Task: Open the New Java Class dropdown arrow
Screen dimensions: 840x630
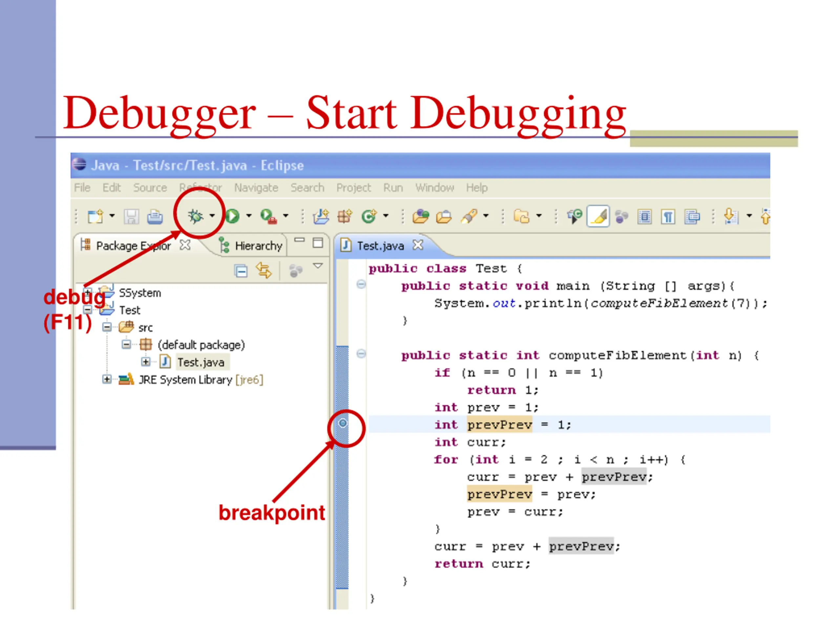Action: tap(386, 216)
